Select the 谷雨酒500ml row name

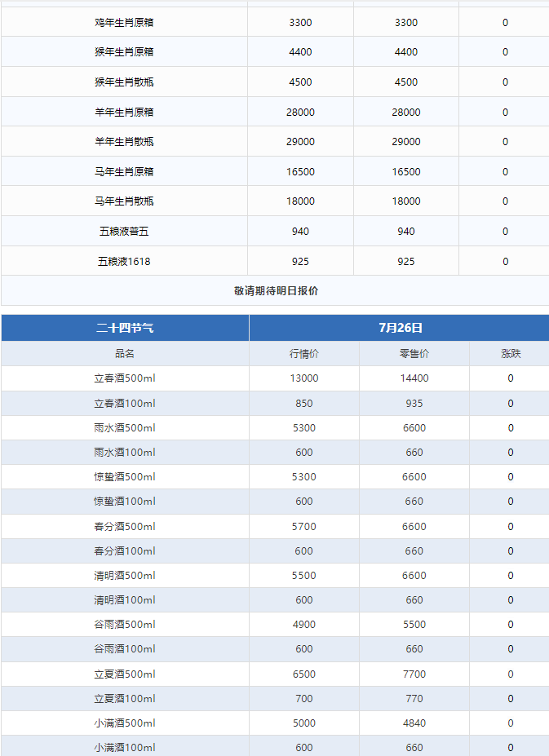tap(125, 625)
